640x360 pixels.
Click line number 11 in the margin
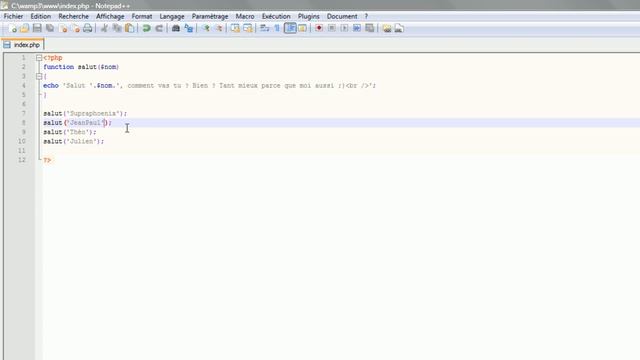point(22,151)
